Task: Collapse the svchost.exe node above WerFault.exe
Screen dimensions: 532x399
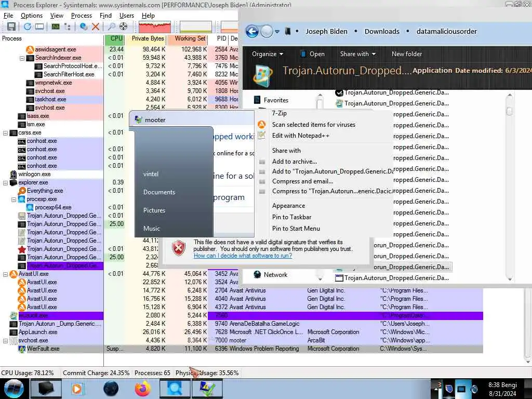Action: click(x=5, y=341)
